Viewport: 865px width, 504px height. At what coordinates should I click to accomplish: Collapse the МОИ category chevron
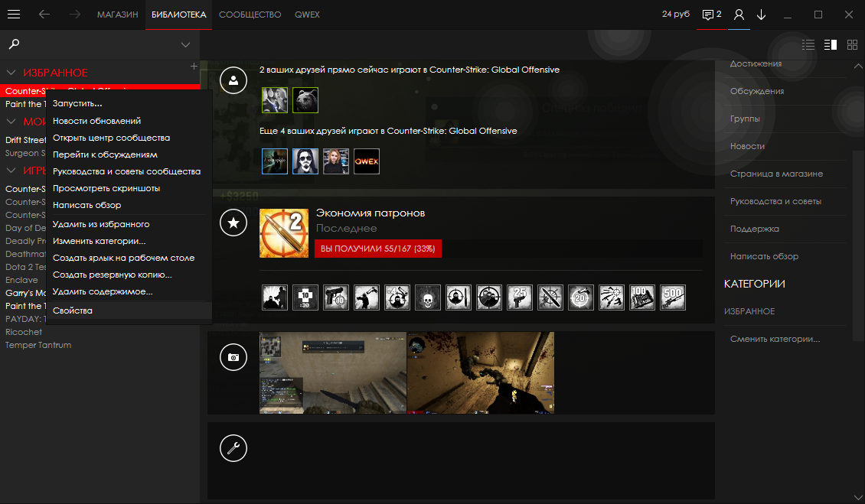pyautogui.click(x=11, y=122)
